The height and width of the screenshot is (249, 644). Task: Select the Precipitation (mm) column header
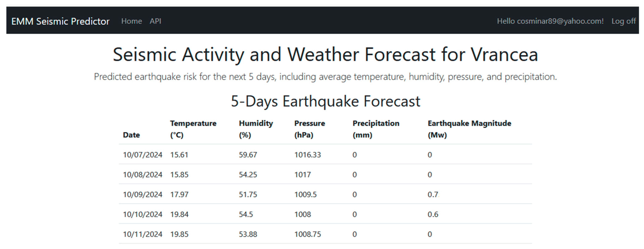376,129
